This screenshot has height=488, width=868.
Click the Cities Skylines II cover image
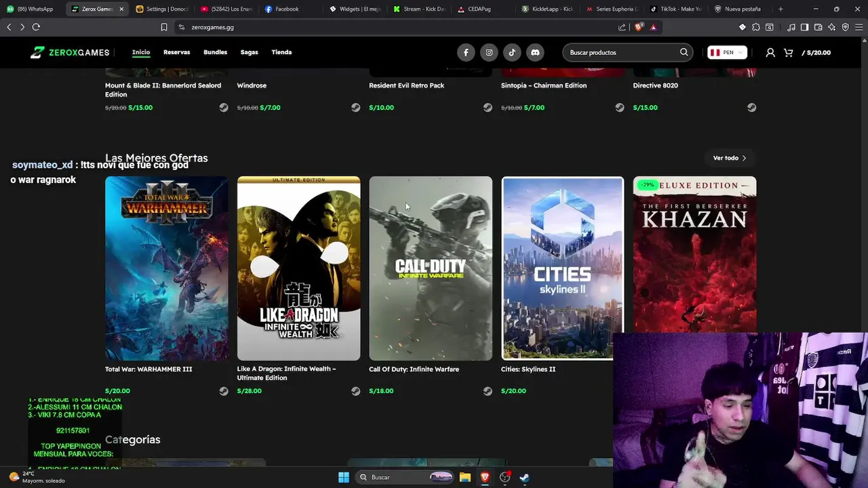point(562,268)
